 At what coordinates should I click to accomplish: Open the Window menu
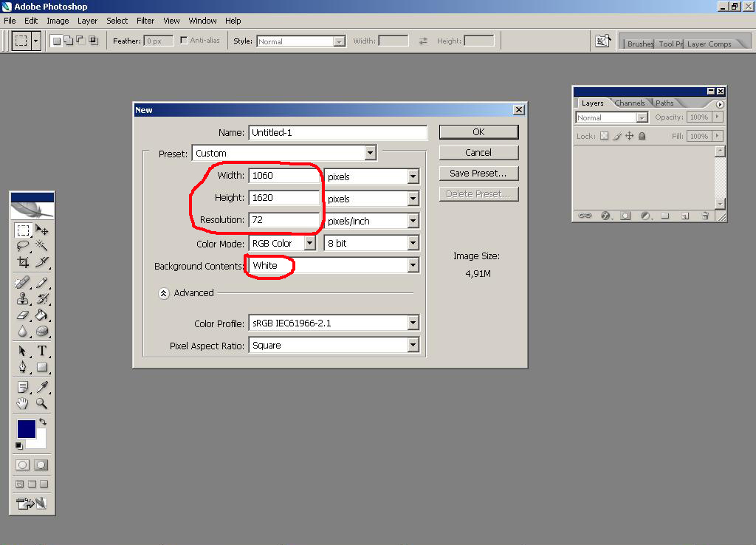[x=202, y=21]
